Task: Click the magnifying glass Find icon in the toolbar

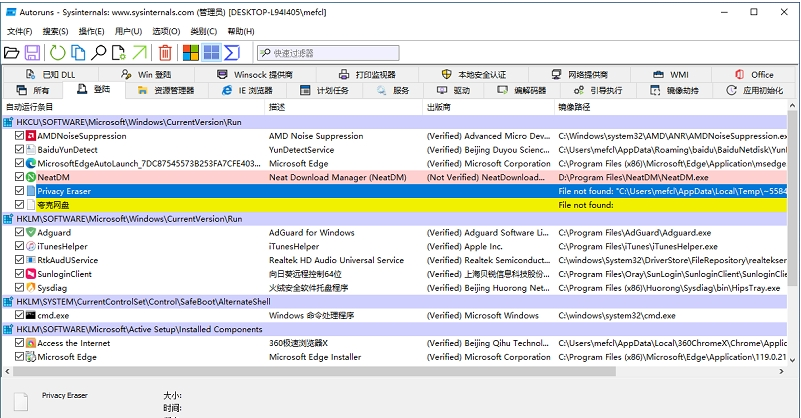Action: tap(98, 53)
